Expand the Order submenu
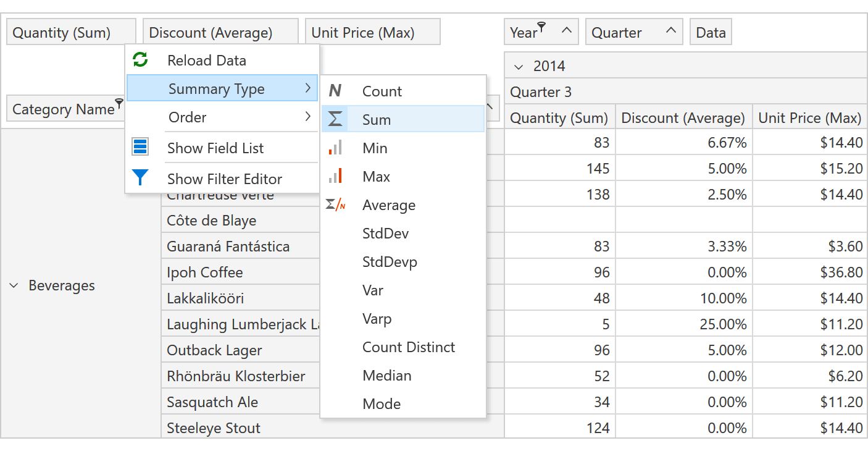The height and width of the screenshot is (451, 868). [x=241, y=117]
